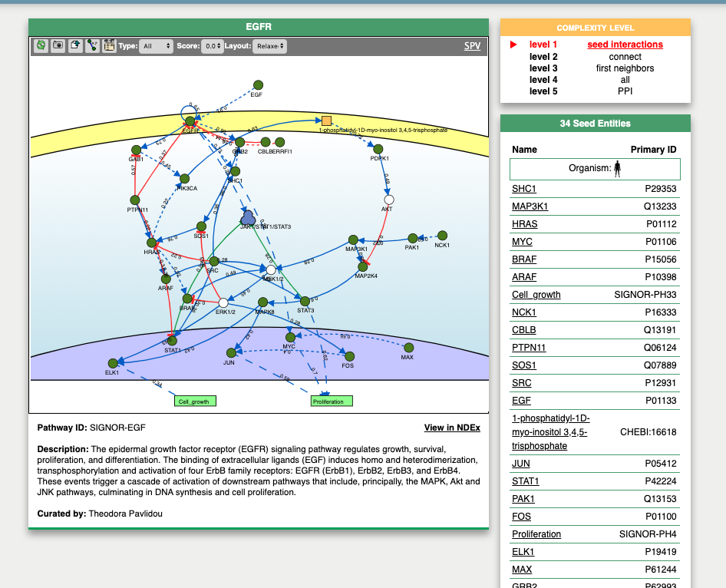
Task: Click the green Proliferation phenotype box
Action: coord(332,401)
